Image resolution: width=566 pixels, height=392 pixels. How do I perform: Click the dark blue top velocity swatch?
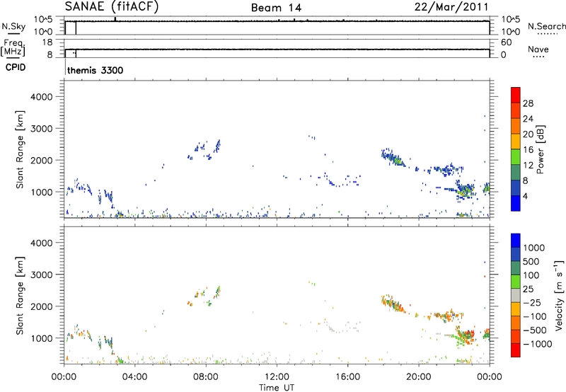[x=516, y=241]
